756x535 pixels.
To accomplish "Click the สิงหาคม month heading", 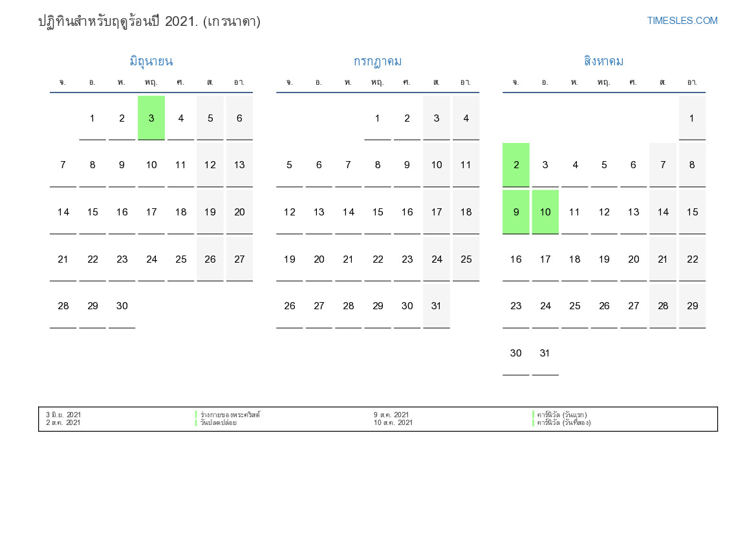I will pos(603,61).
